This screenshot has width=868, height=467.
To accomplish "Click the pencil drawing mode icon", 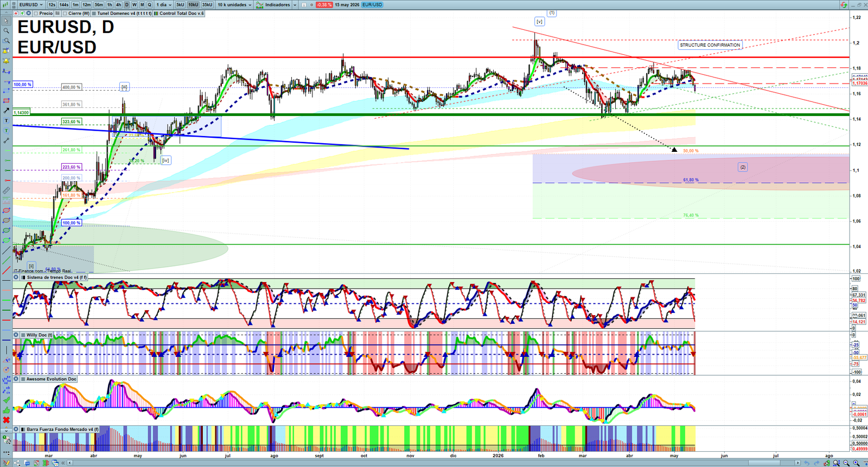I will click(x=6, y=463).
